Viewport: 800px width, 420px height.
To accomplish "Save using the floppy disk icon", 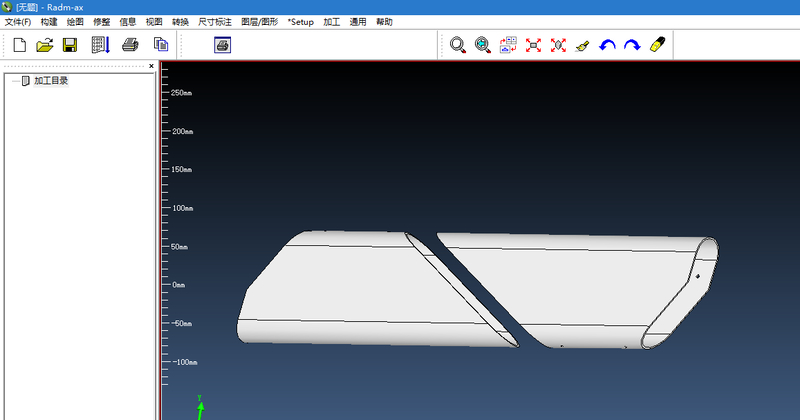I will point(70,45).
